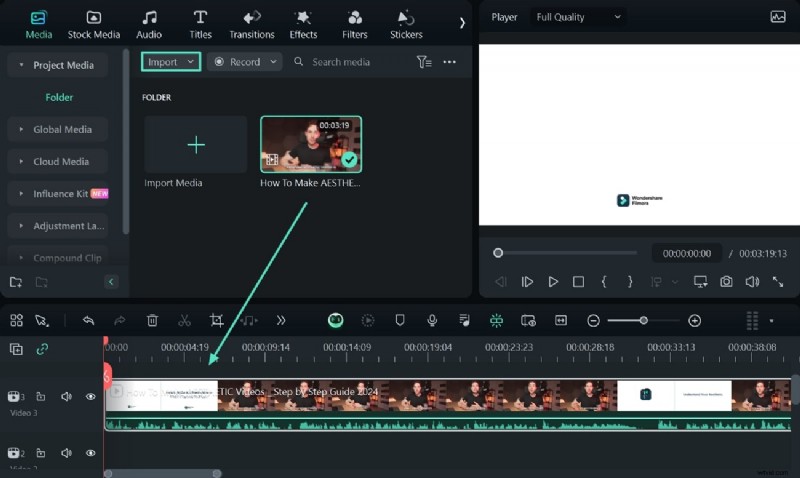Select the Crop tool icon

tap(216, 320)
